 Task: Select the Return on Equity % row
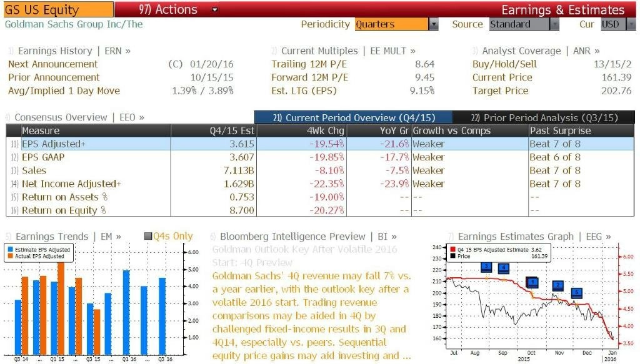tap(320, 210)
